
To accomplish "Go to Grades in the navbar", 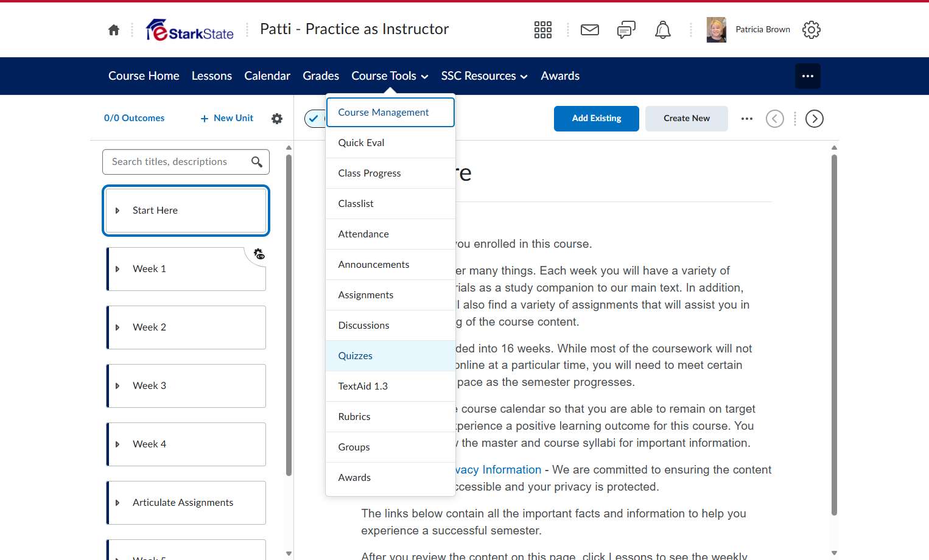I will (321, 76).
